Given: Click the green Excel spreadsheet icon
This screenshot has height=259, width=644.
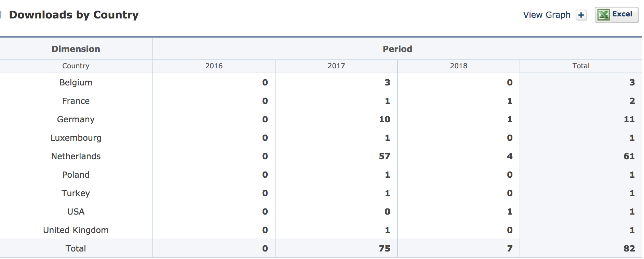Looking at the screenshot, I should tap(603, 15).
